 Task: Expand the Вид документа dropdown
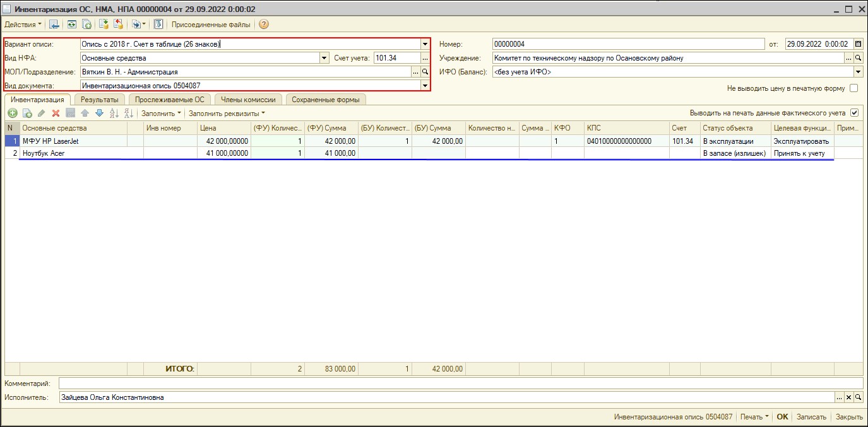click(x=425, y=86)
